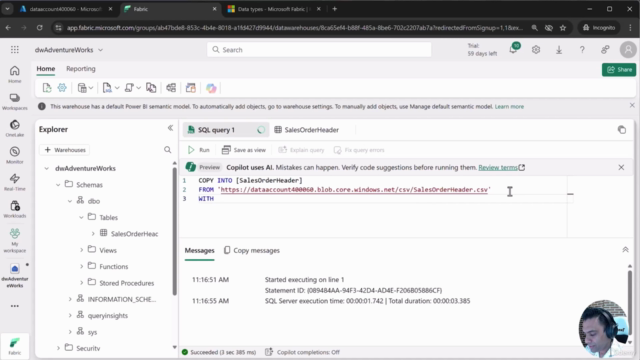Expand the Stored Procedures folder
Image resolution: width=640 pixels, height=360 pixels.
click(81, 283)
